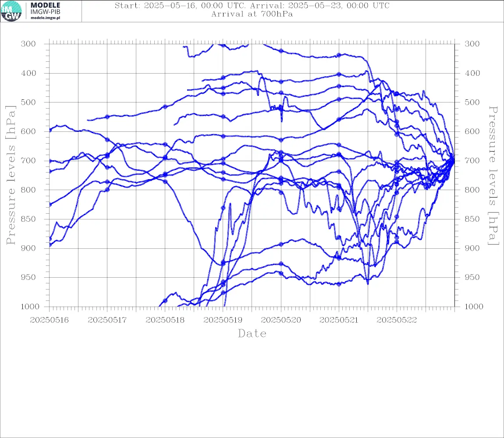Click the left axis 900 label

point(28,248)
